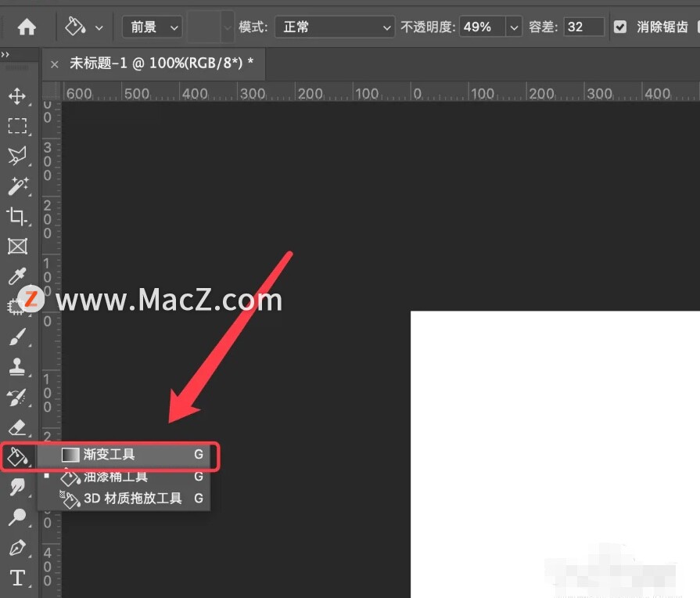
Task: Select the Crop tool
Action: click(17, 216)
